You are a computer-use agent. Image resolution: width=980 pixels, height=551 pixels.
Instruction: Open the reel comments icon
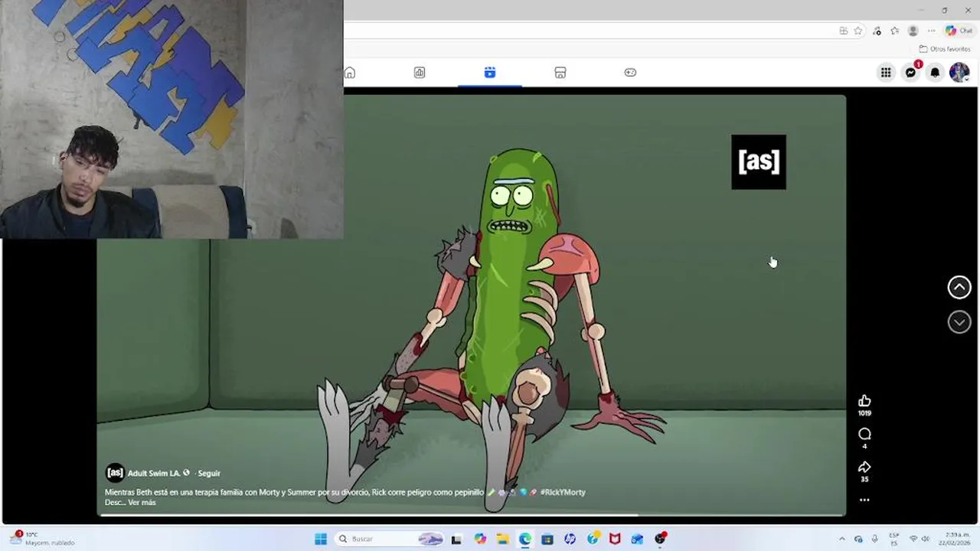pos(864,434)
